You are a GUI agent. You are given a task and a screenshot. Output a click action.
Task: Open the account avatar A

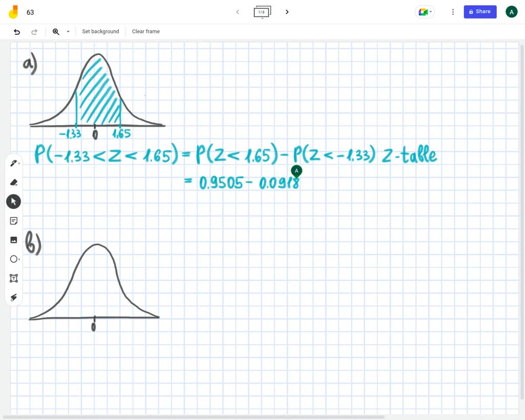[x=511, y=12]
